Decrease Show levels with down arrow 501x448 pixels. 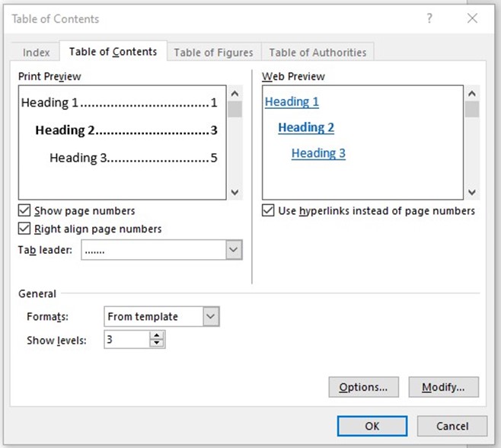click(x=157, y=344)
